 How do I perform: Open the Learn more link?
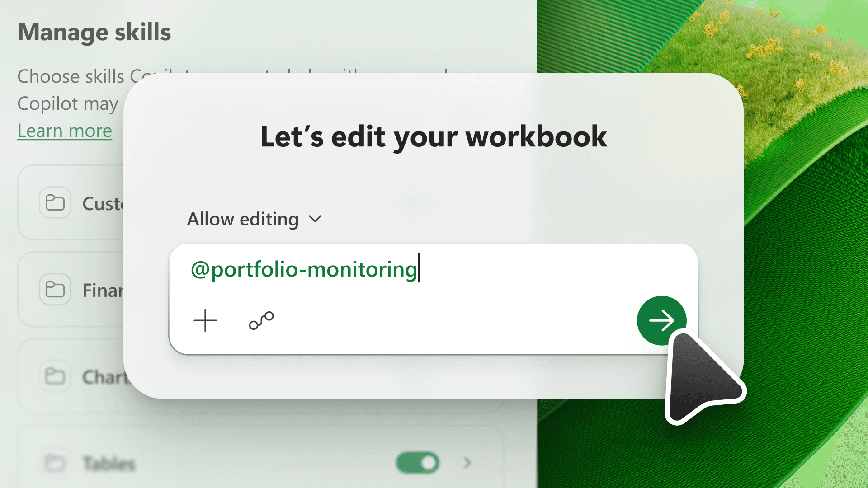65,131
